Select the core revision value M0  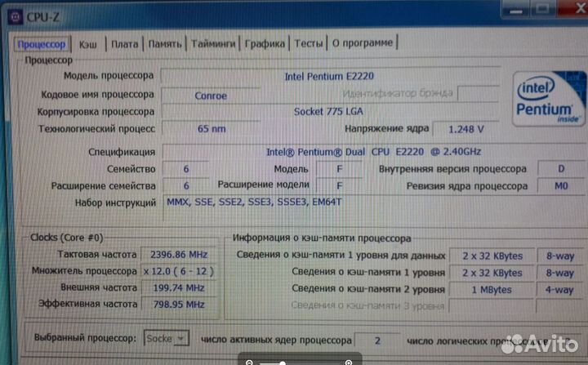pos(561,185)
